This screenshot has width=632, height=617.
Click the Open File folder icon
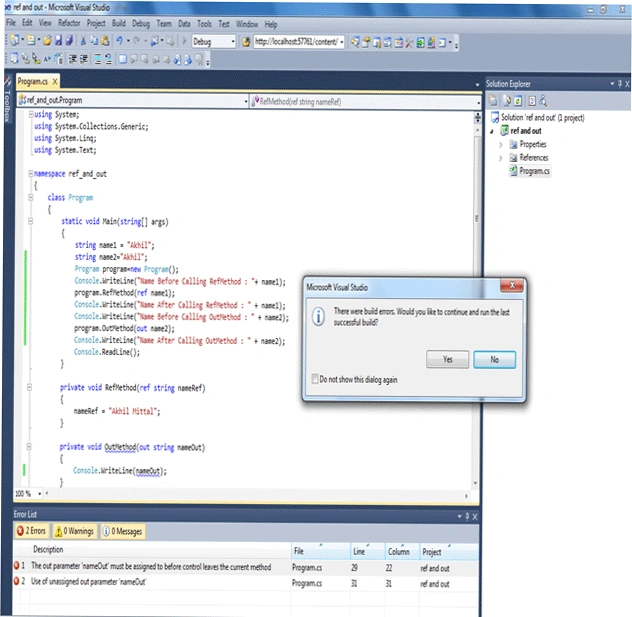pos(47,41)
